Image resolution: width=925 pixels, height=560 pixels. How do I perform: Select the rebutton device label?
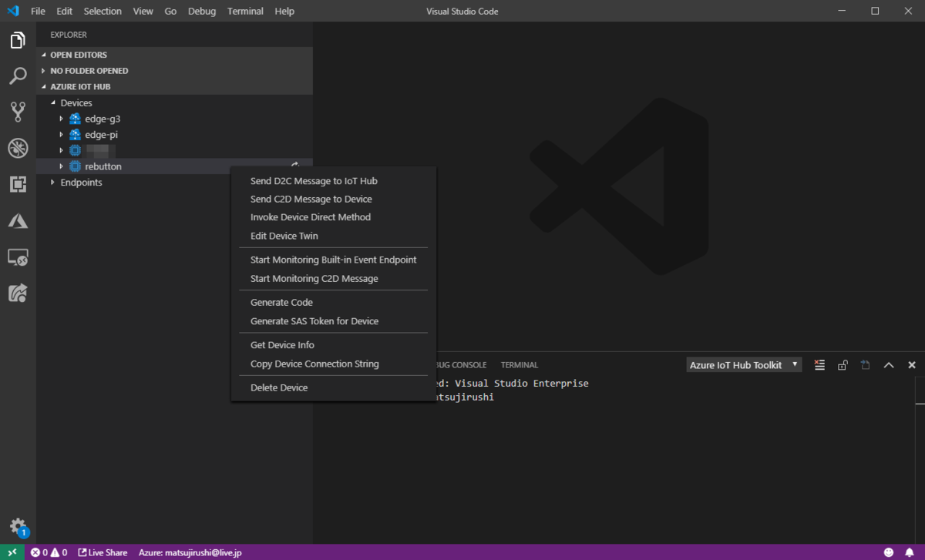tap(103, 166)
